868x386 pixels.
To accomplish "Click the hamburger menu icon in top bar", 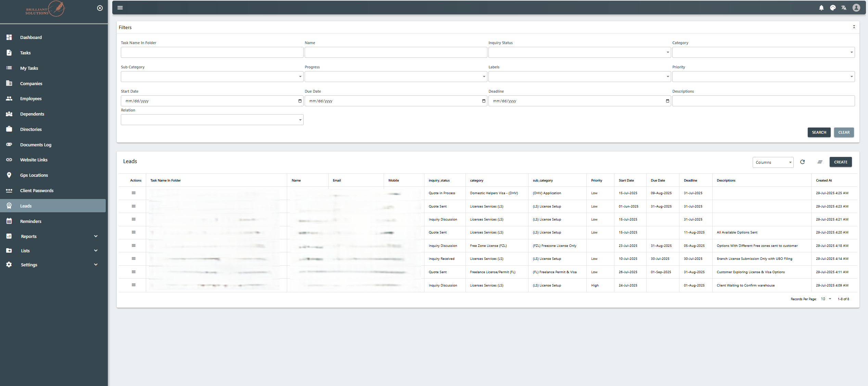I will coord(120,8).
